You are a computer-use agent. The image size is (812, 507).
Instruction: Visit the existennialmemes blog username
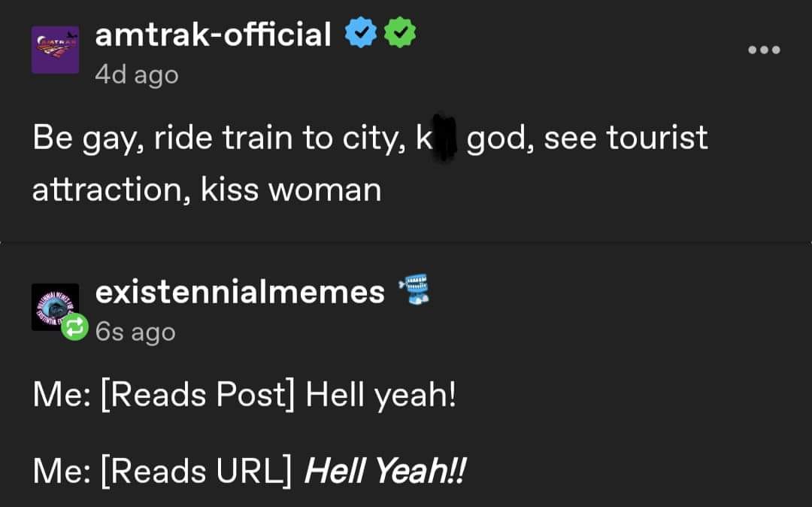240,291
